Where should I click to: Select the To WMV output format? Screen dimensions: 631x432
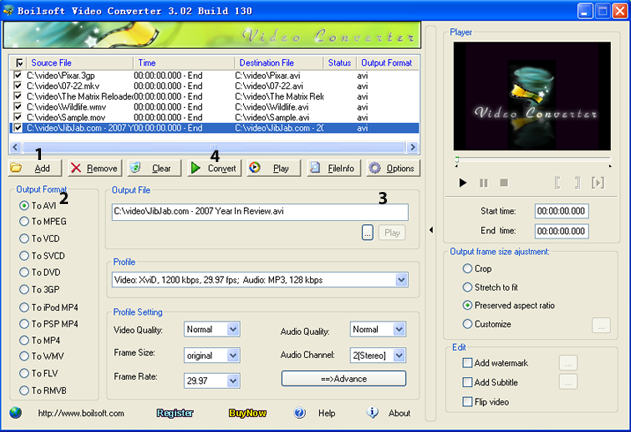[42, 356]
